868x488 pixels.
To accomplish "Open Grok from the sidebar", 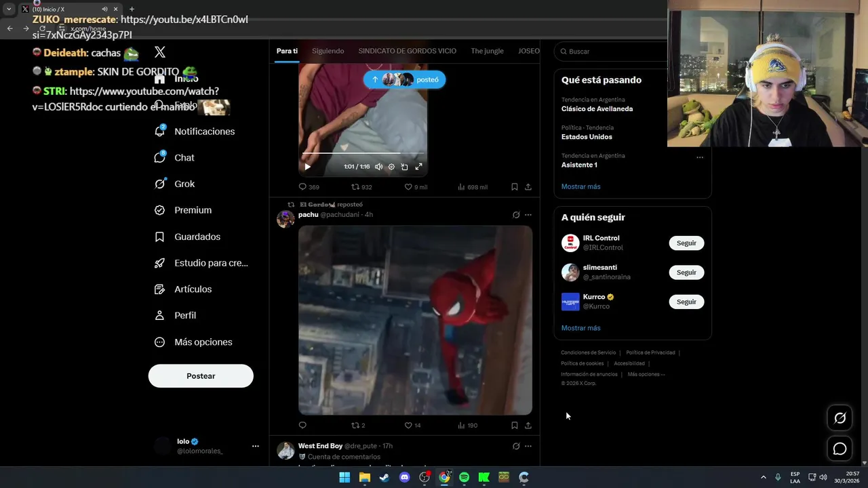I will (x=174, y=184).
